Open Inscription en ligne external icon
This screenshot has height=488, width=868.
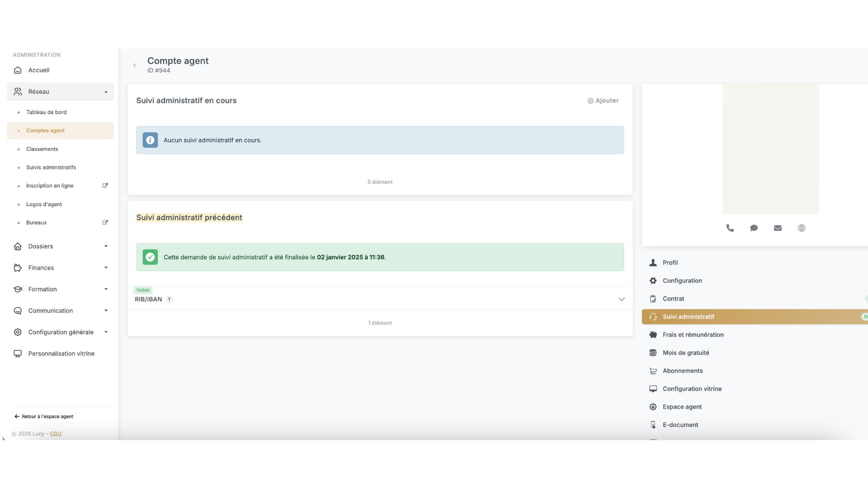pos(105,186)
